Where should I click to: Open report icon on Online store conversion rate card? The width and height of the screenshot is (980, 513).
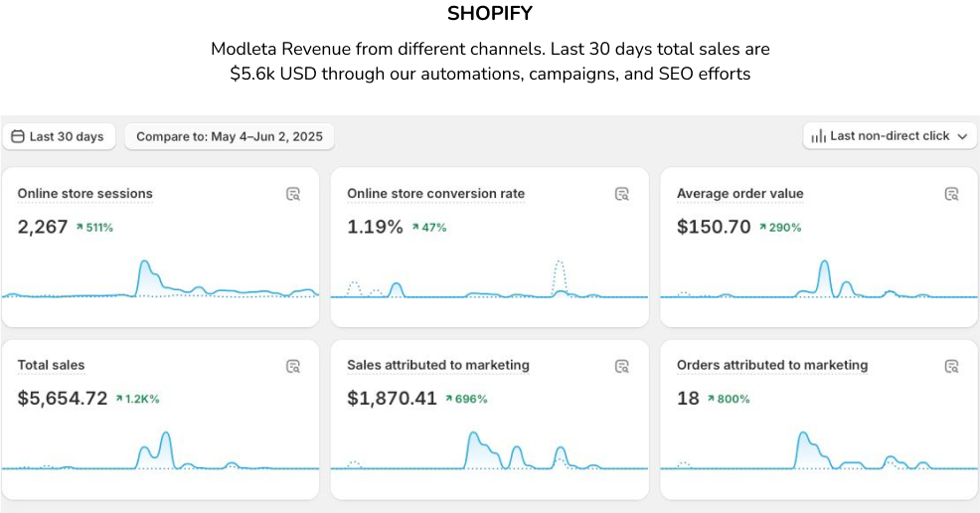[622, 194]
